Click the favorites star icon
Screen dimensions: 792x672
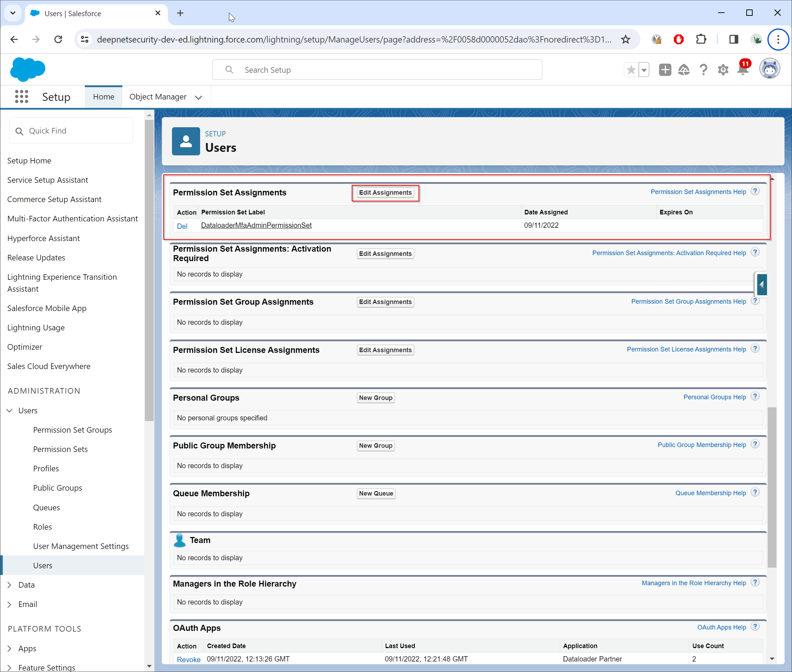[631, 70]
